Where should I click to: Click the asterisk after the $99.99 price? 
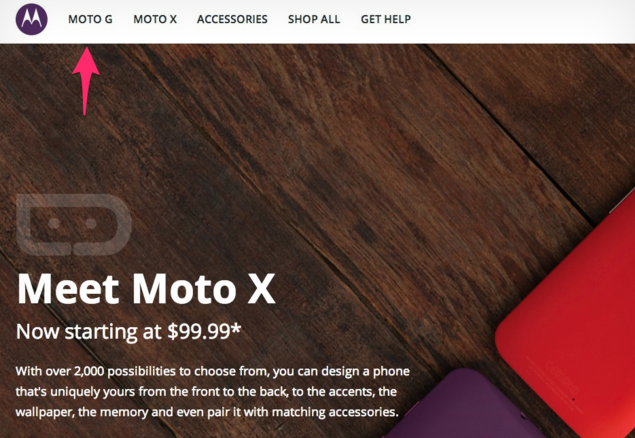(x=236, y=328)
